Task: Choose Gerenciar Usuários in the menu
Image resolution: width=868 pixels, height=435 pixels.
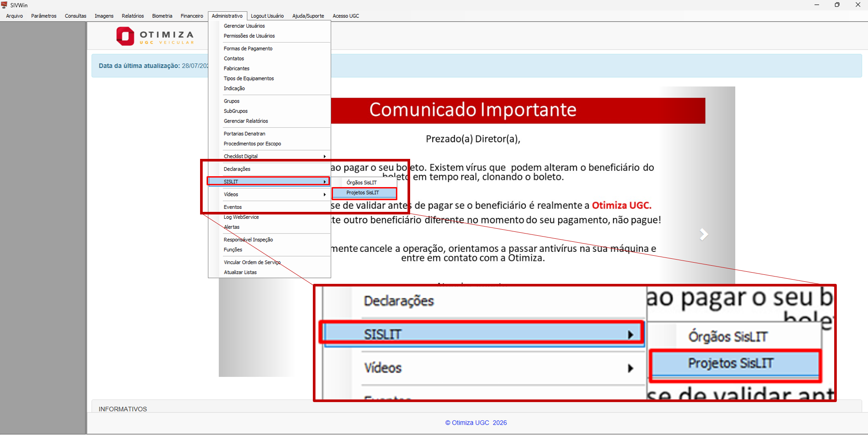Action: (x=244, y=26)
